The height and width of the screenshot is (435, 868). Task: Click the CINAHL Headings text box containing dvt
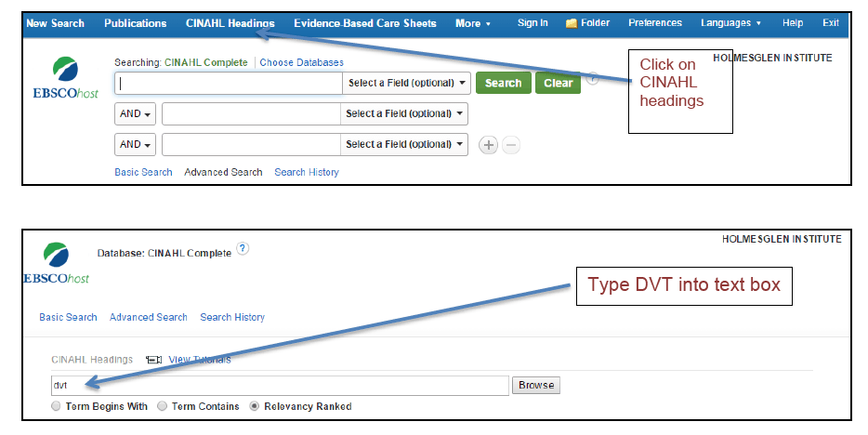280,386
